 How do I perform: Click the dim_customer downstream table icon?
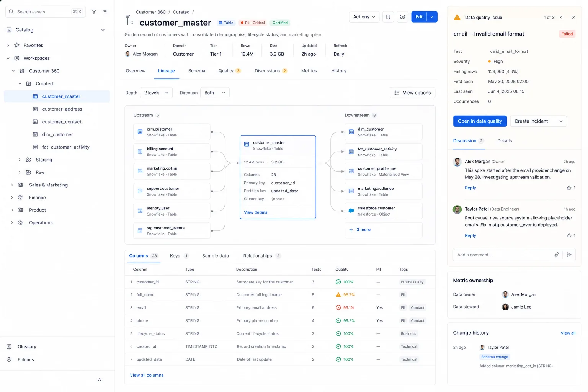351,132
